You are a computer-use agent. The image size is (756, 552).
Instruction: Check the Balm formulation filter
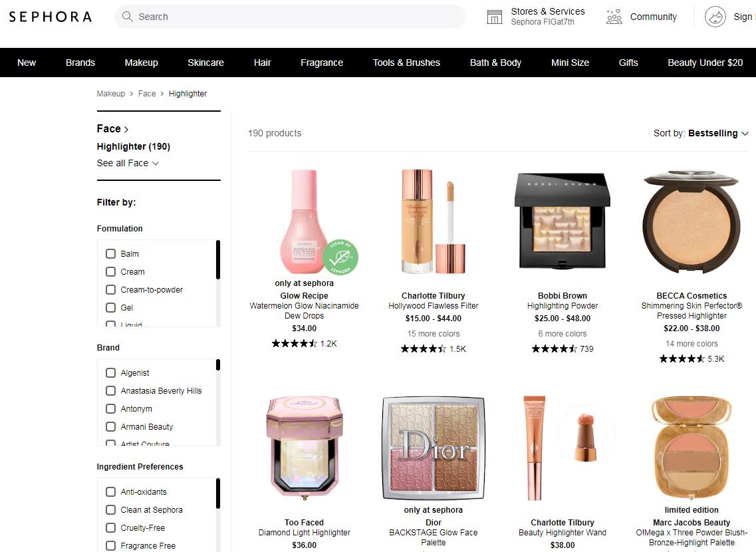click(111, 253)
